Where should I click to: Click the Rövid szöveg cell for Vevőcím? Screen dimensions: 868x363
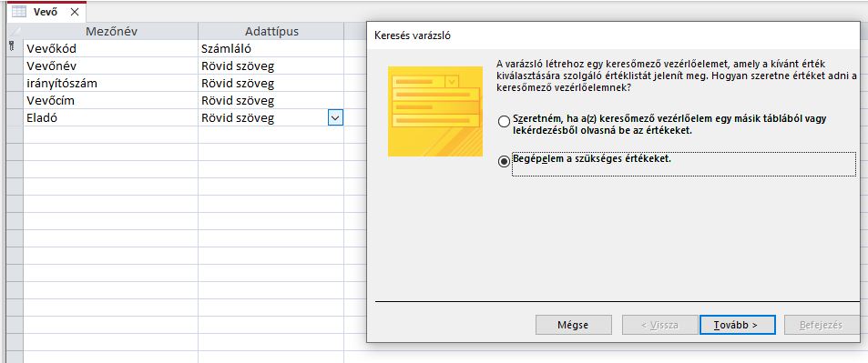coord(271,101)
